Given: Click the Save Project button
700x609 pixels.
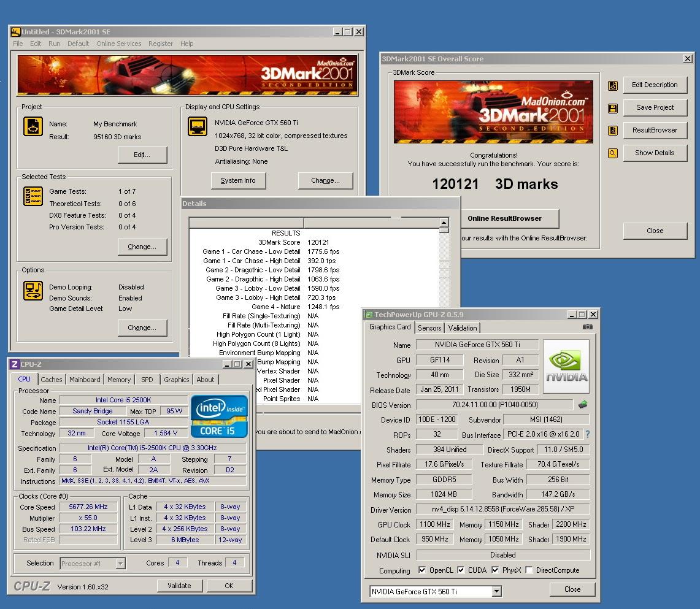Looking at the screenshot, I should 655,107.
